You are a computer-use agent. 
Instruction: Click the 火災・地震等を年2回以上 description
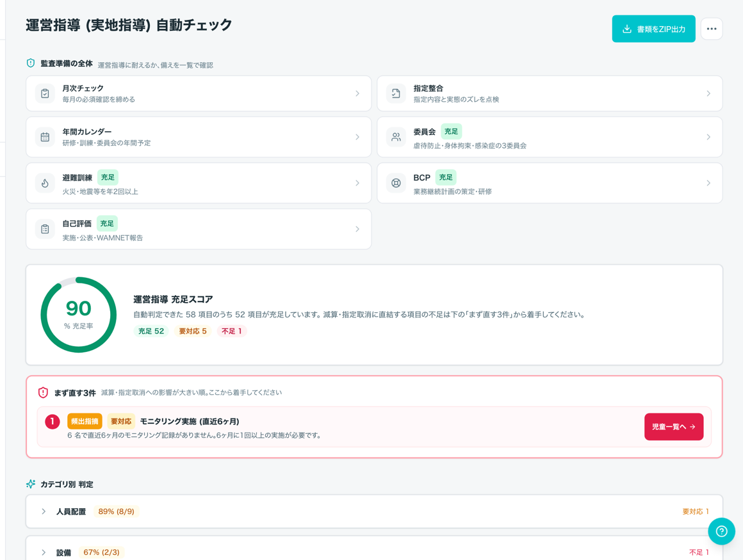tap(100, 192)
